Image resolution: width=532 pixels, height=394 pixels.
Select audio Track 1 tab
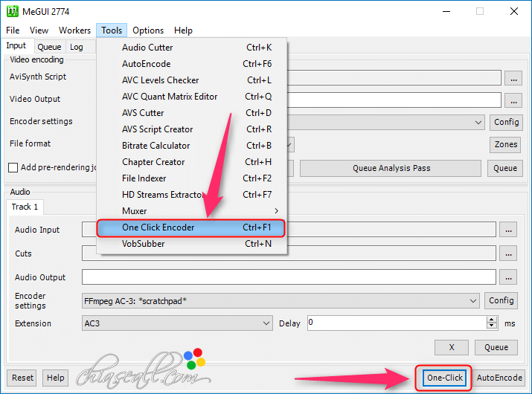tap(25, 207)
